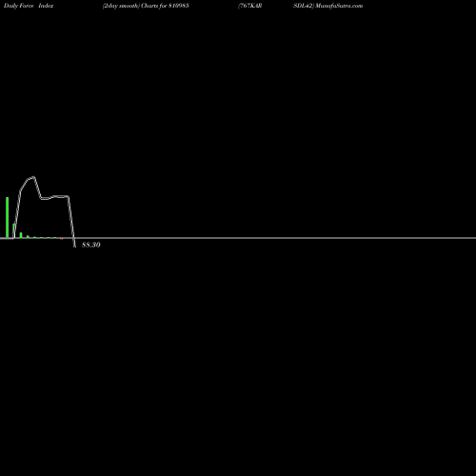Image resolution: width=476 pixels, height=476 pixels.
Task: Select the second green bar beside the tallest
Action: (x=13, y=230)
